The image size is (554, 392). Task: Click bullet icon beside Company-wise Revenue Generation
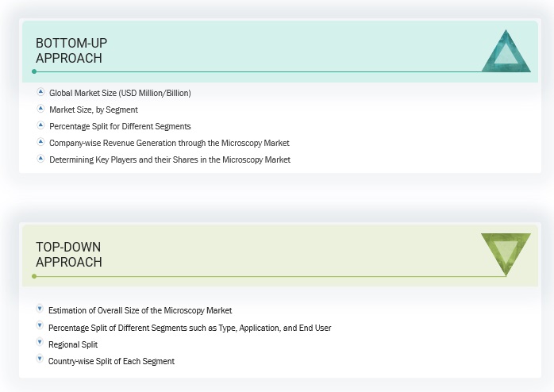pyautogui.click(x=40, y=142)
